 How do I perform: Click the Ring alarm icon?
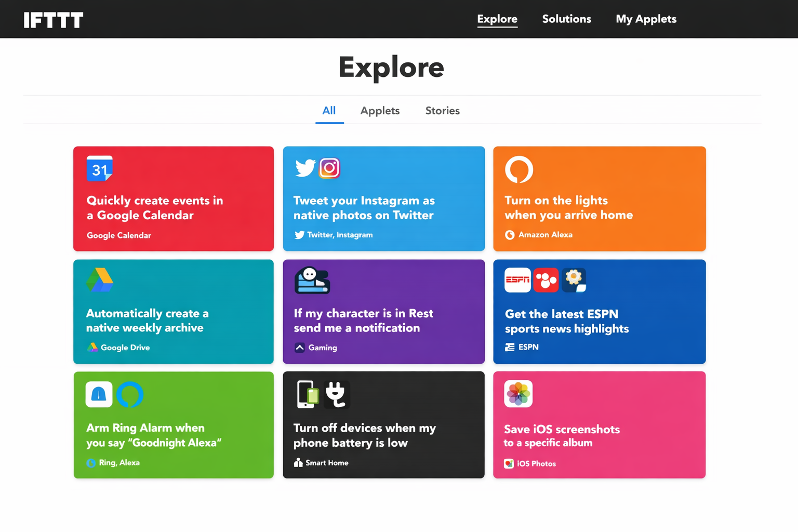(x=99, y=394)
